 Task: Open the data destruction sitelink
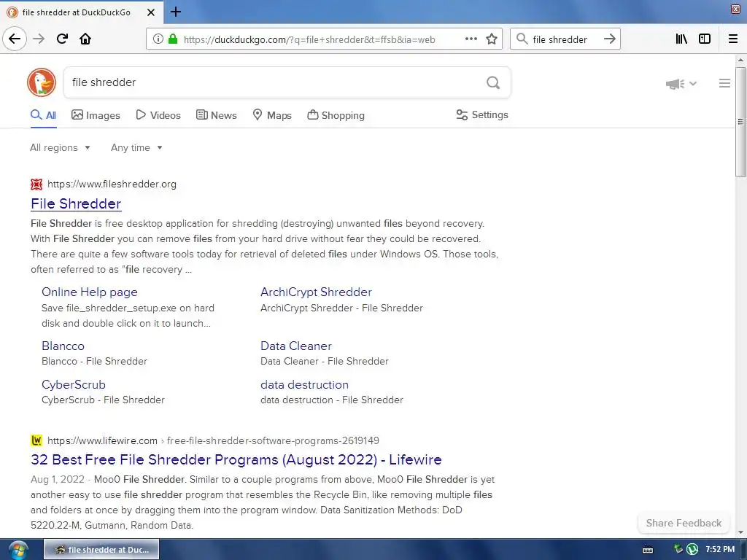pos(304,384)
